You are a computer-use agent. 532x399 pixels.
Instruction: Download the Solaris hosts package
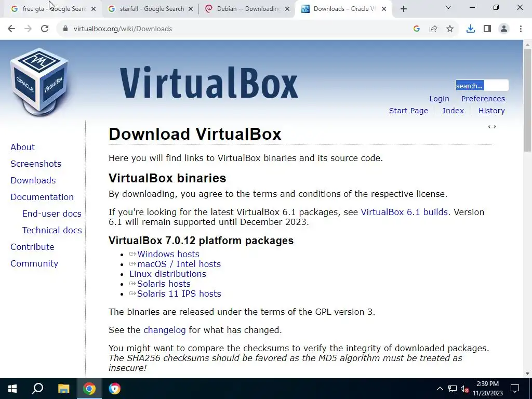pos(164,284)
